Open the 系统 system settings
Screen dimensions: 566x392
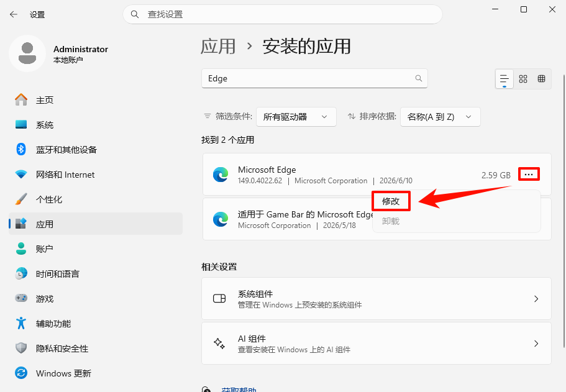click(96, 125)
